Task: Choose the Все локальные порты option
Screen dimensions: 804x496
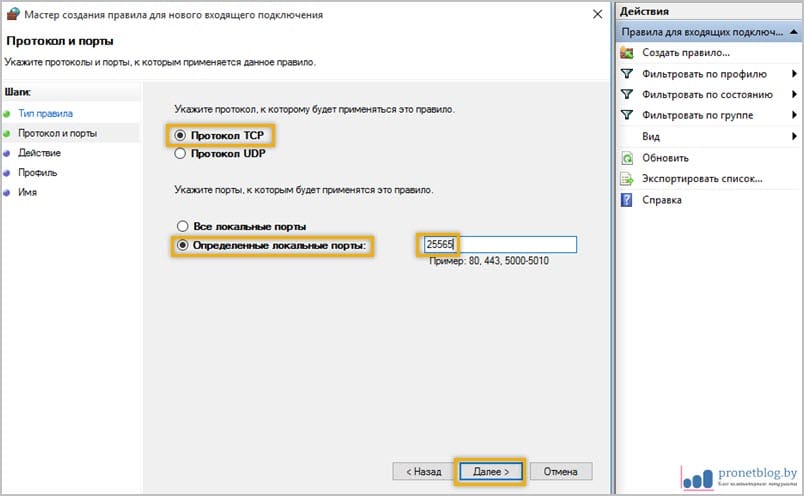Action: click(181, 226)
